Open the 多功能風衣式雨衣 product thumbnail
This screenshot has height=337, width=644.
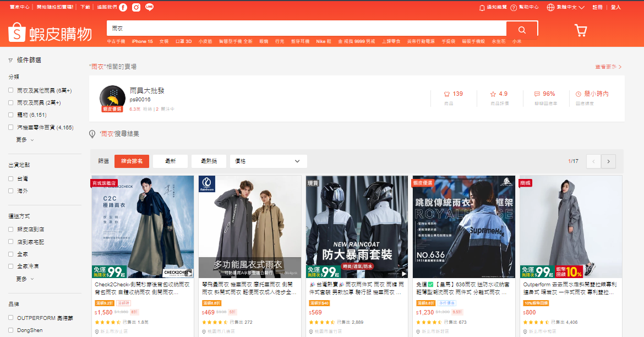point(250,227)
